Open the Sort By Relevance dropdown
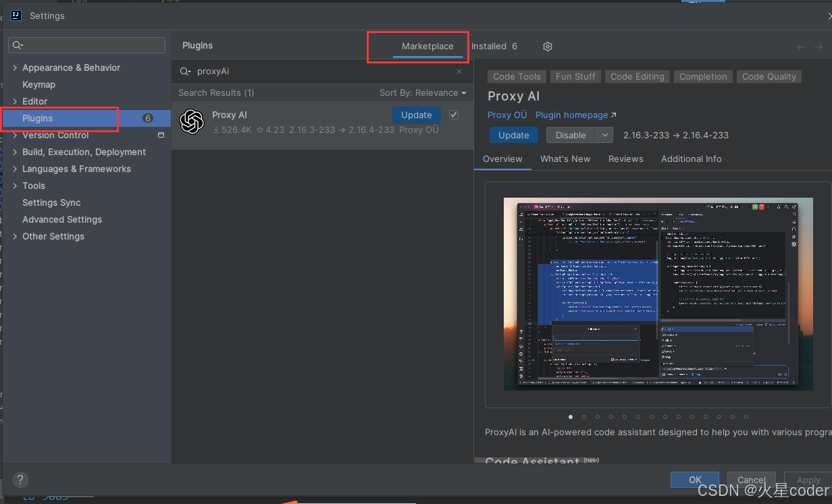The width and height of the screenshot is (832, 504). click(422, 92)
